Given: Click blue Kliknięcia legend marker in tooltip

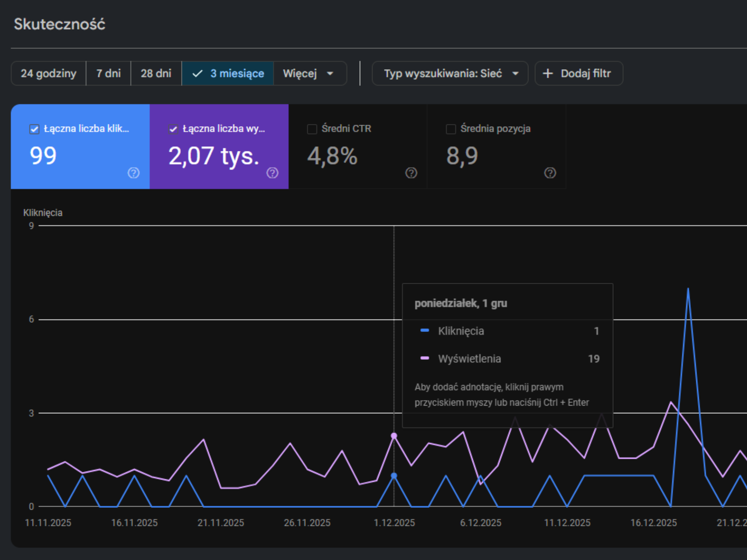Looking at the screenshot, I should (425, 330).
